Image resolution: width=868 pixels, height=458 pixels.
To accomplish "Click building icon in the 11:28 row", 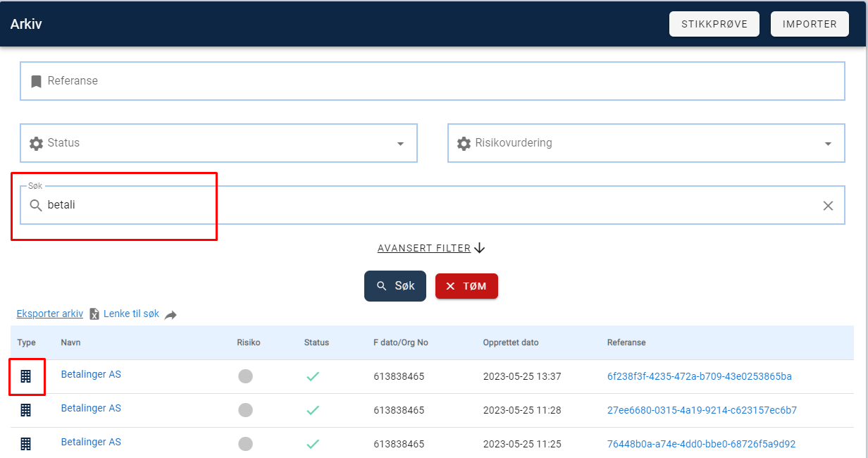I will 26,410.
